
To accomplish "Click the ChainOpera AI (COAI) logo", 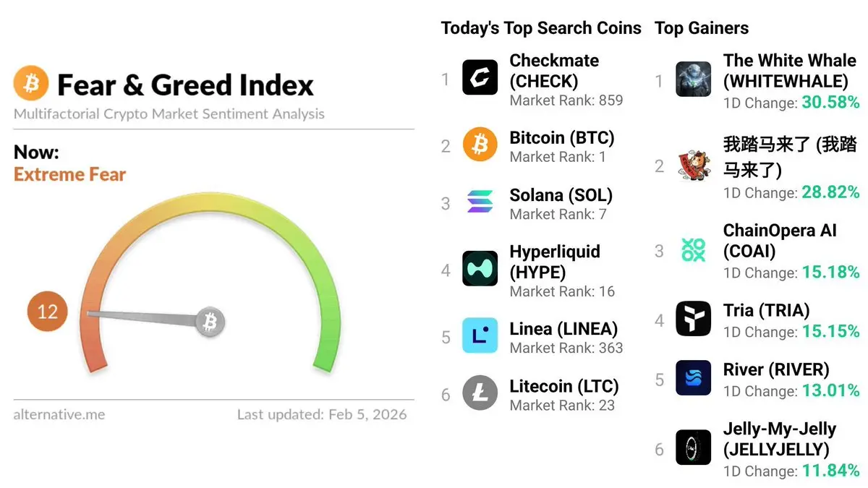I will 693,249.
